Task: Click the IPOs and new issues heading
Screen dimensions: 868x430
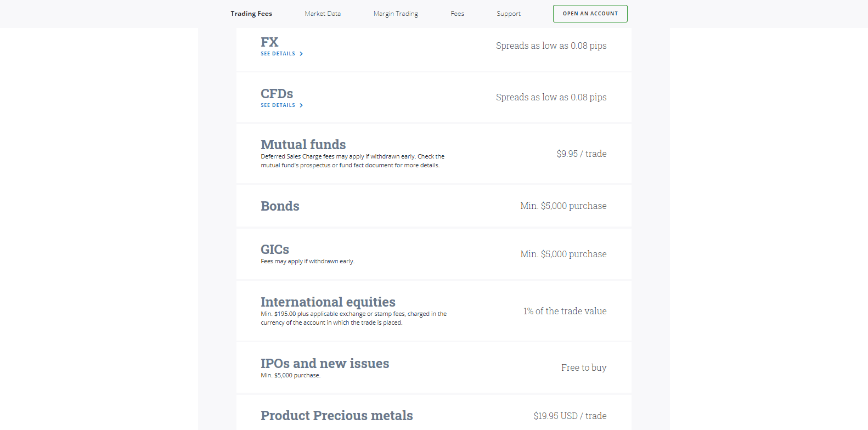Action: tap(325, 363)
